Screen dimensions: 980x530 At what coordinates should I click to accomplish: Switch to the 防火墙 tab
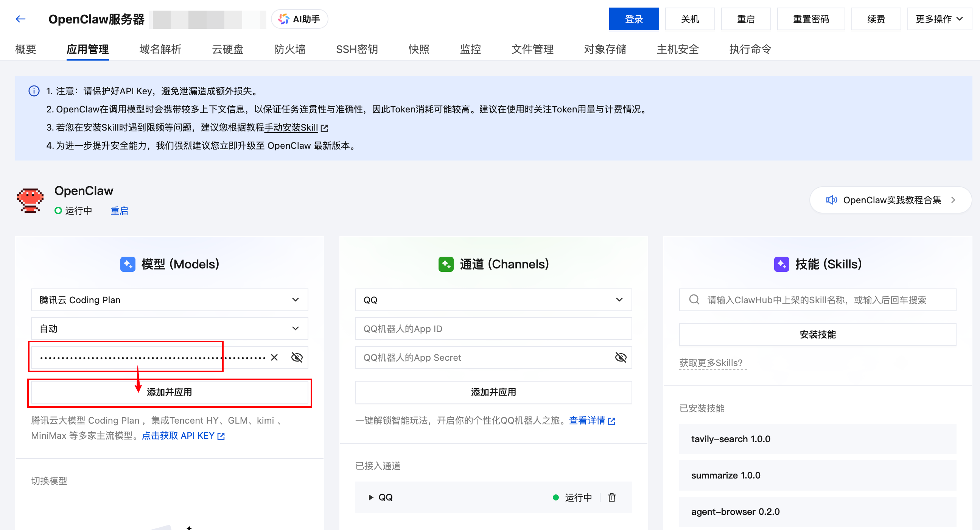coord(290,49)
